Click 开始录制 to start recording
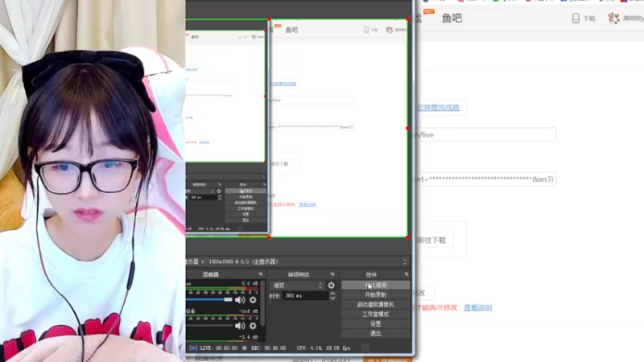The height and width of the screenshot is (362, 644). (375, 294)
